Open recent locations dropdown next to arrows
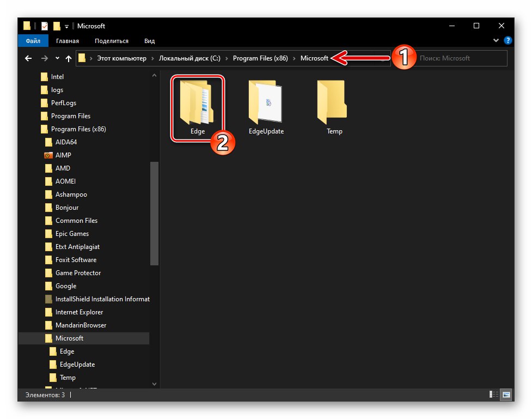The height and width of the screenshot is (419, 532). coord(57,58)
